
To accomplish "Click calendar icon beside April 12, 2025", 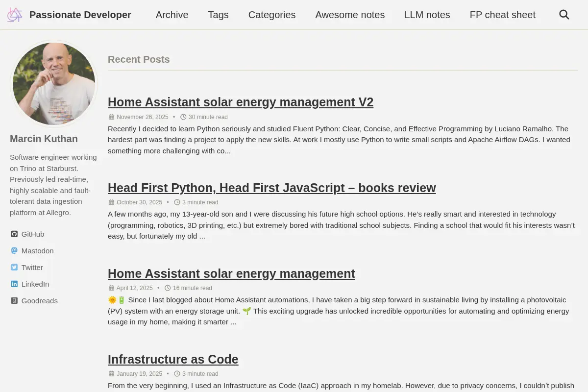I will click(111, 288).
